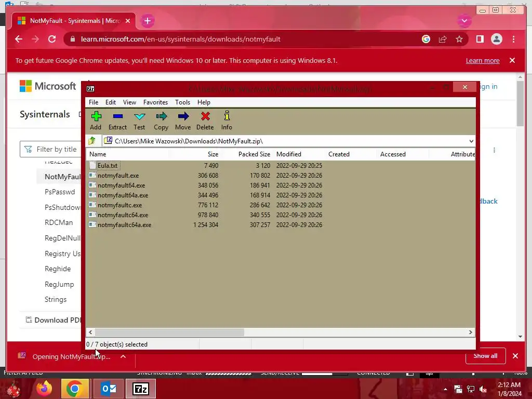Screen dimensions: 532x399
Task: Open the Help menu in 7-Zip
Action: 204,102
